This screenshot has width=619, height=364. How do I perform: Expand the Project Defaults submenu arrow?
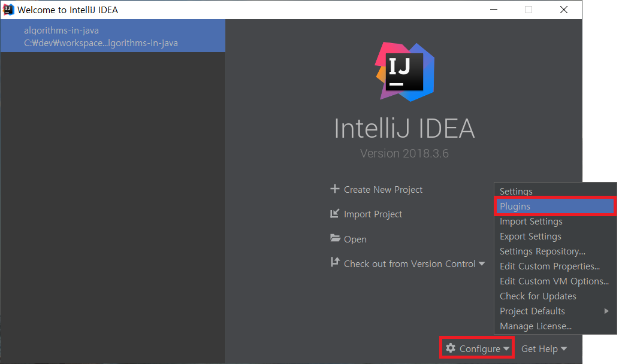click(606, 311)
